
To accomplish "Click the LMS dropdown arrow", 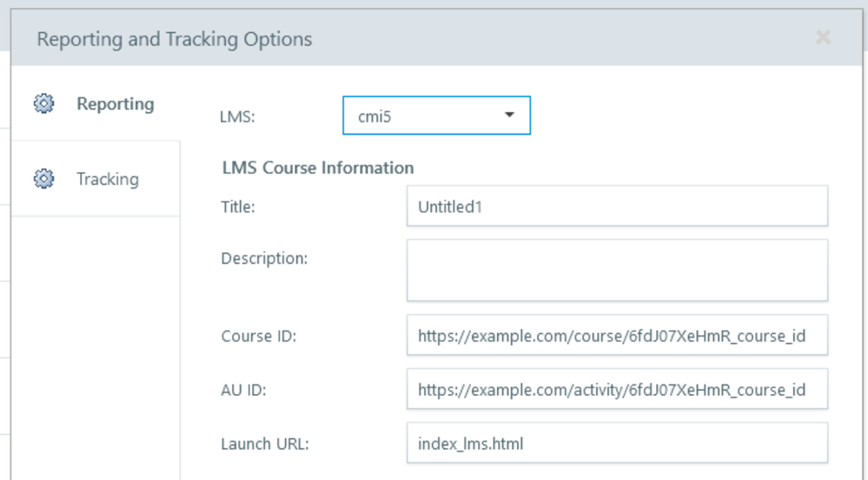I will [x=510, y=115].
